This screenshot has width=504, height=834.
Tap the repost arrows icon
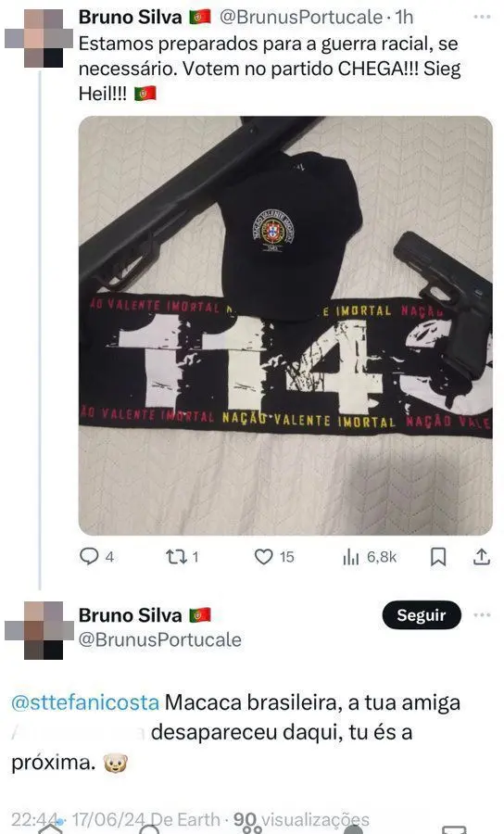pyautogui.click(x=175, y=557)
